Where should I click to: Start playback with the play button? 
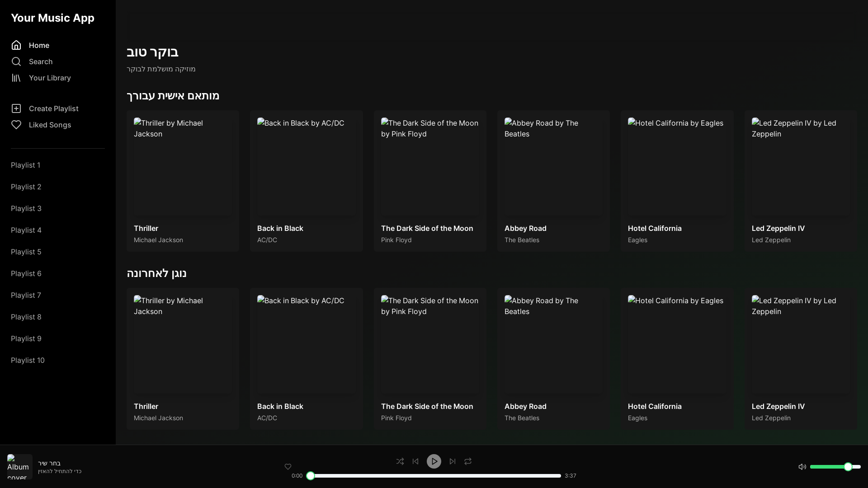434,461
